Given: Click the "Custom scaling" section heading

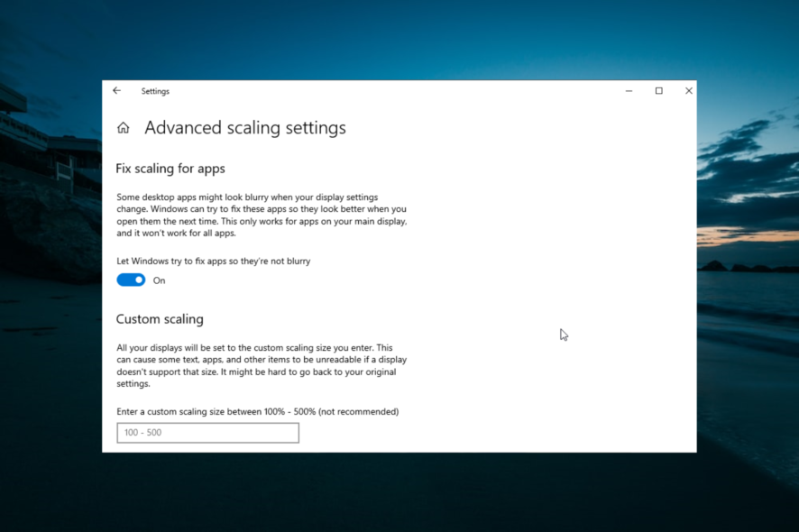Looking at the screenshot, I should coord(160,319).
